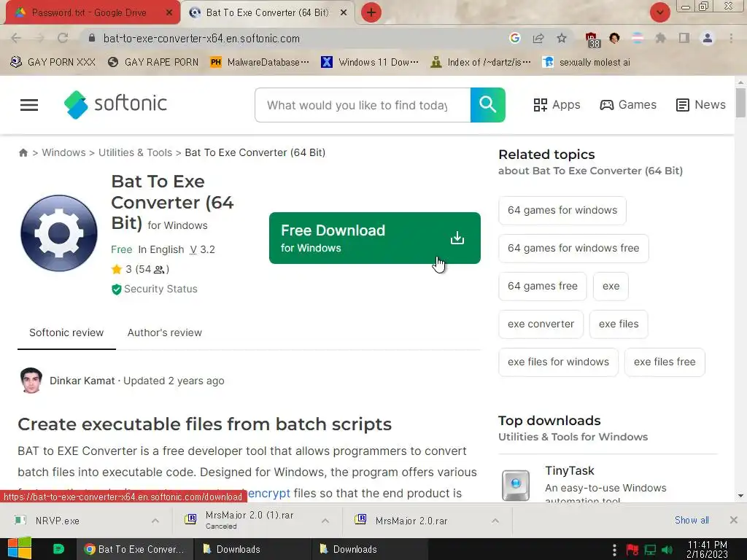Open the encrypt link in review
This screenshot has height=560, width=747.
[x=269, y=494]
